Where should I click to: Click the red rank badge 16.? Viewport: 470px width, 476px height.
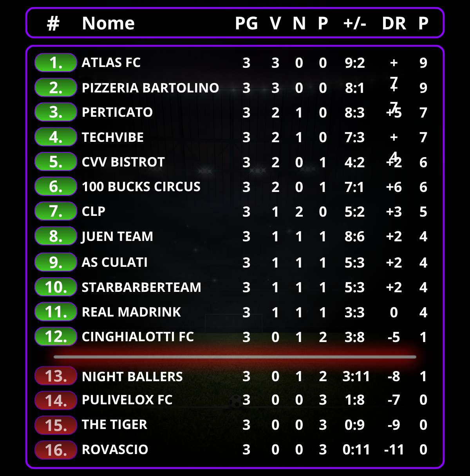[x=56, y=450]
